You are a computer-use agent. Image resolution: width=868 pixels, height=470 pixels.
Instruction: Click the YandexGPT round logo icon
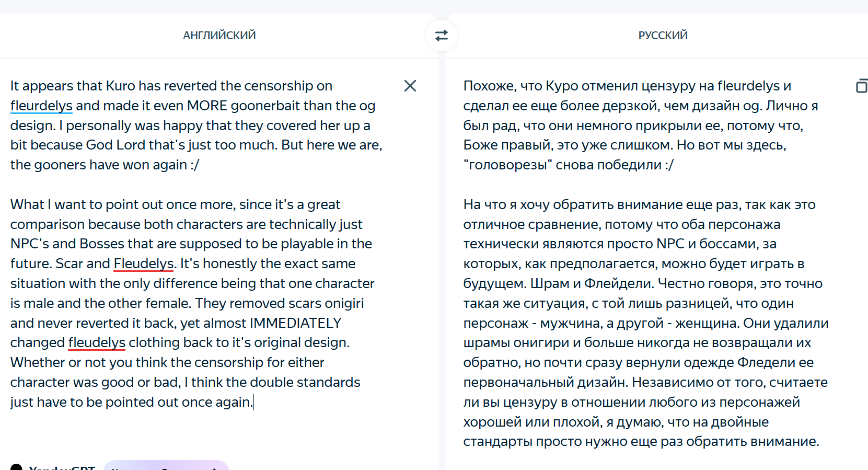pos(16,467)
